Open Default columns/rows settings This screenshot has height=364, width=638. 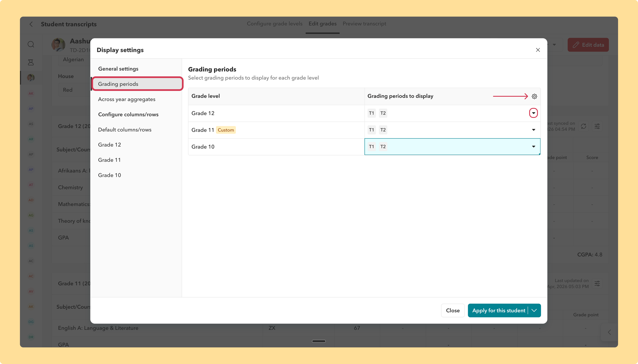click(x=125, y=129)
